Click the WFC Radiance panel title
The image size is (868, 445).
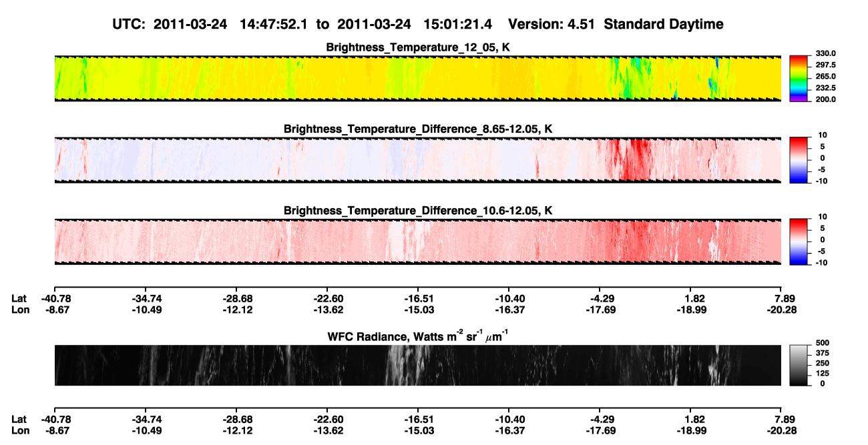click(418, 336)
